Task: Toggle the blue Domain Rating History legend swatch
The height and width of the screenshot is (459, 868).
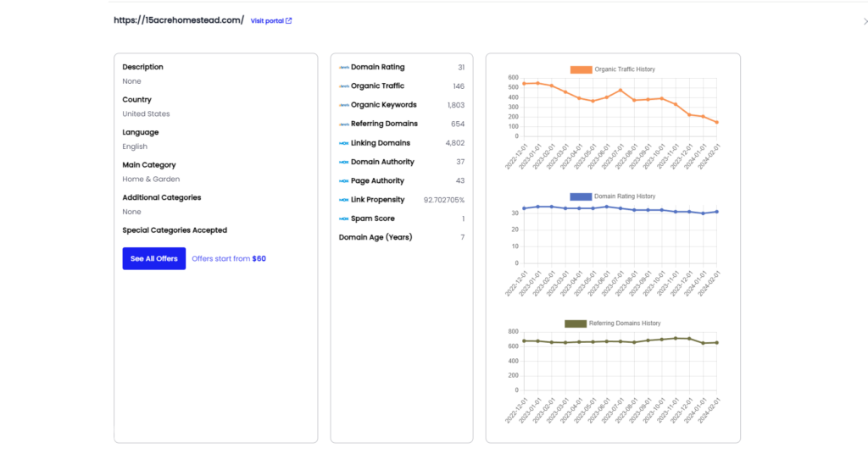Action: tap(581, 196)
